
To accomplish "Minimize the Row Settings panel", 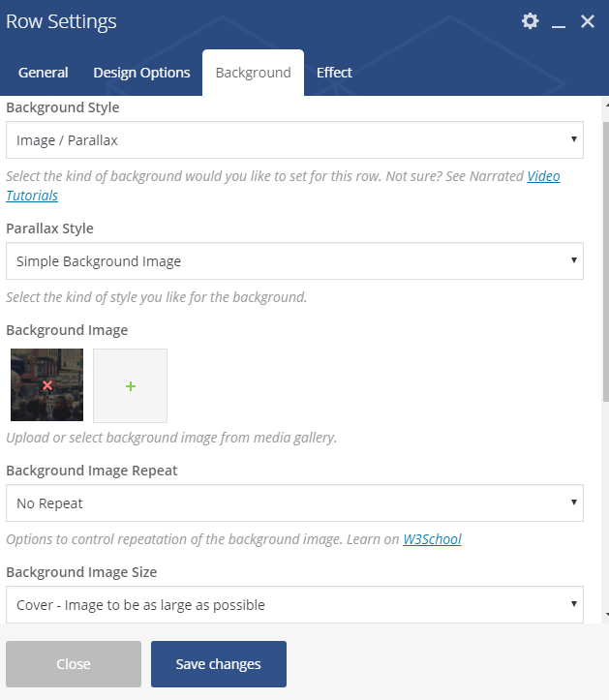I will [x=559, y=22].
